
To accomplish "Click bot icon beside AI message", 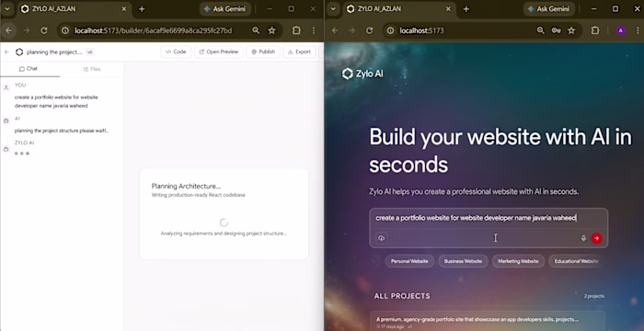I will [x=6, y=120].
